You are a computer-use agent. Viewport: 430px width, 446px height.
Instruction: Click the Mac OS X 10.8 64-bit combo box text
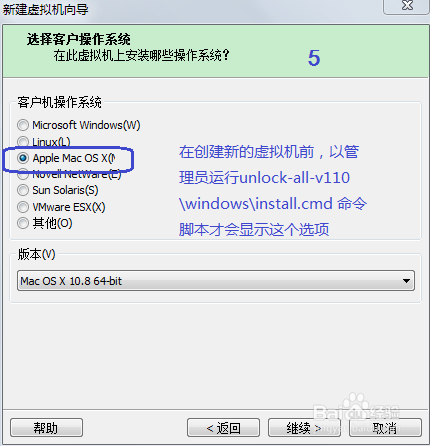click(71, 281)
